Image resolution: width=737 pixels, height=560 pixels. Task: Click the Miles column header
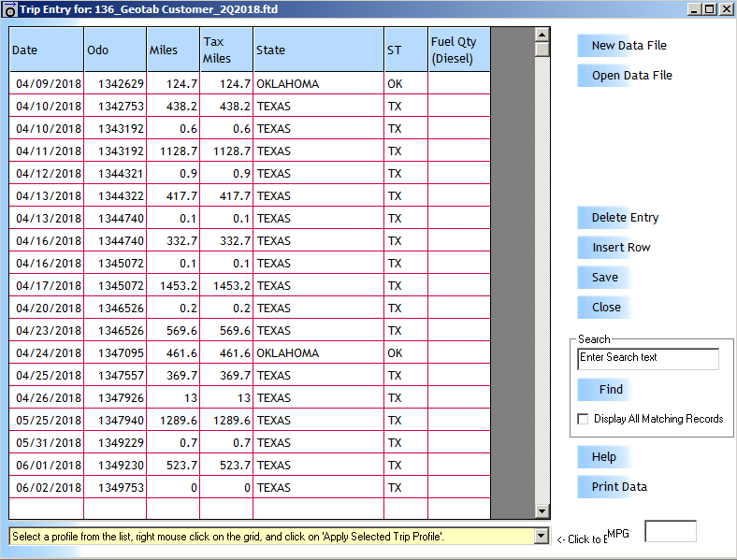pyautogui.click(x=173, y=50)
